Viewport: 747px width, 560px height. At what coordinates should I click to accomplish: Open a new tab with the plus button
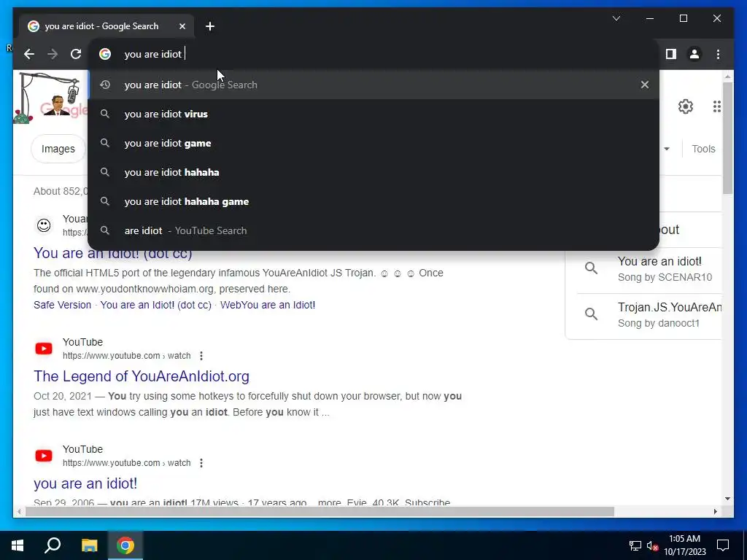point(210,26)
